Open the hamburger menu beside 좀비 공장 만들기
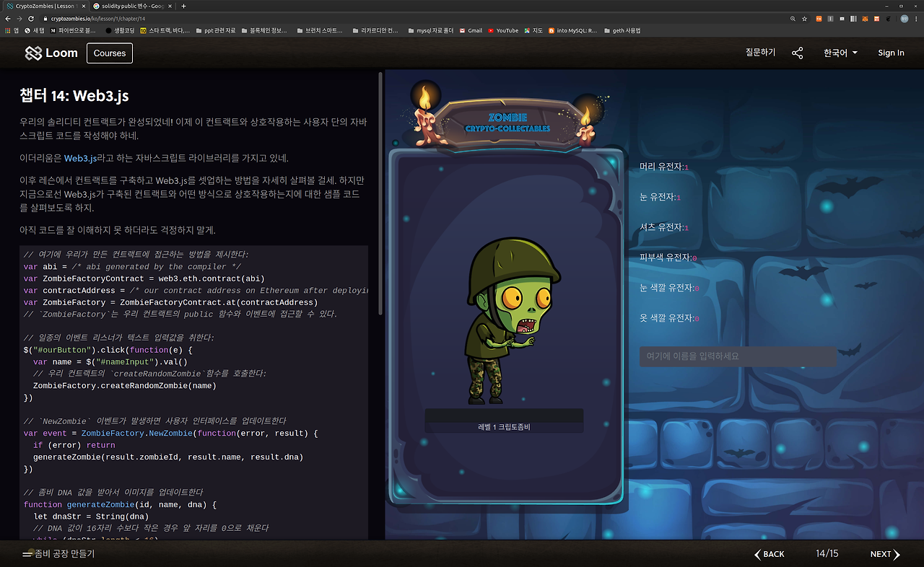 click(x=27, y=554)
